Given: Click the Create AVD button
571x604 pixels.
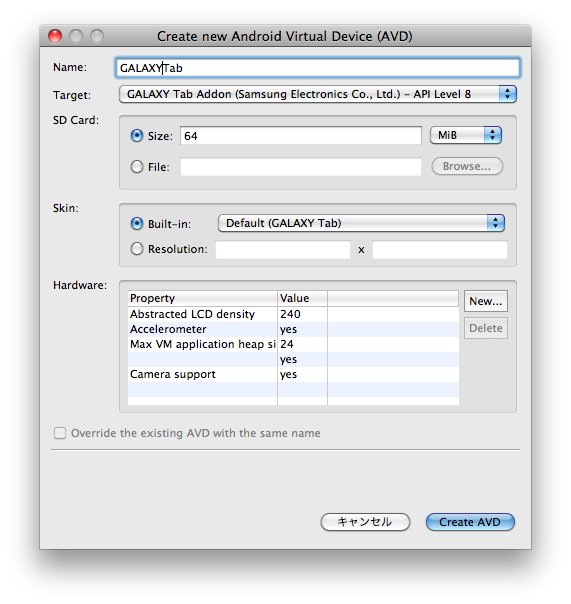Looking at the screenshot, I should coord(470,522).
